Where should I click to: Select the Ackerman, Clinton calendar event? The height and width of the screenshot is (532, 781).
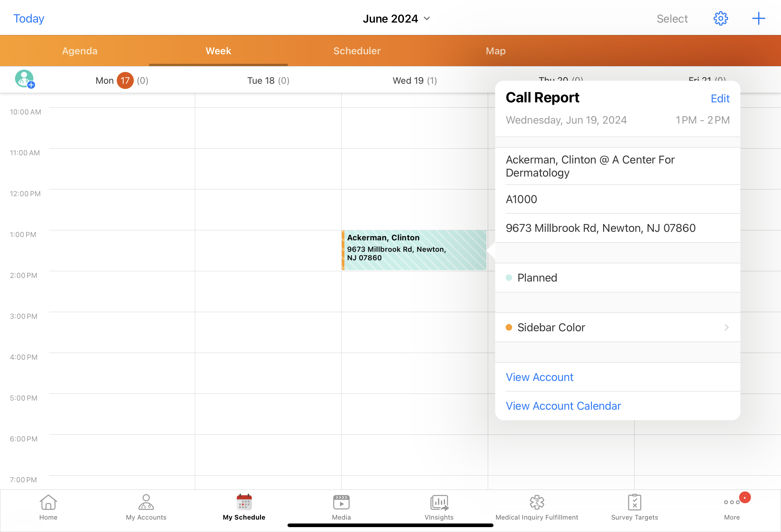point(413,250)
